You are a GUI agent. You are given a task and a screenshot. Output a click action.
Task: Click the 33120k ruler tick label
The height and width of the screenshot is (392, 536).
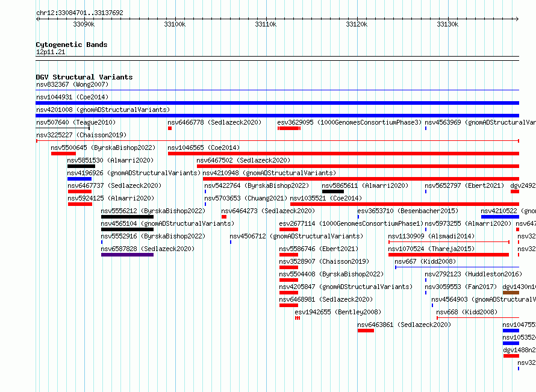[x=357, y=24]
